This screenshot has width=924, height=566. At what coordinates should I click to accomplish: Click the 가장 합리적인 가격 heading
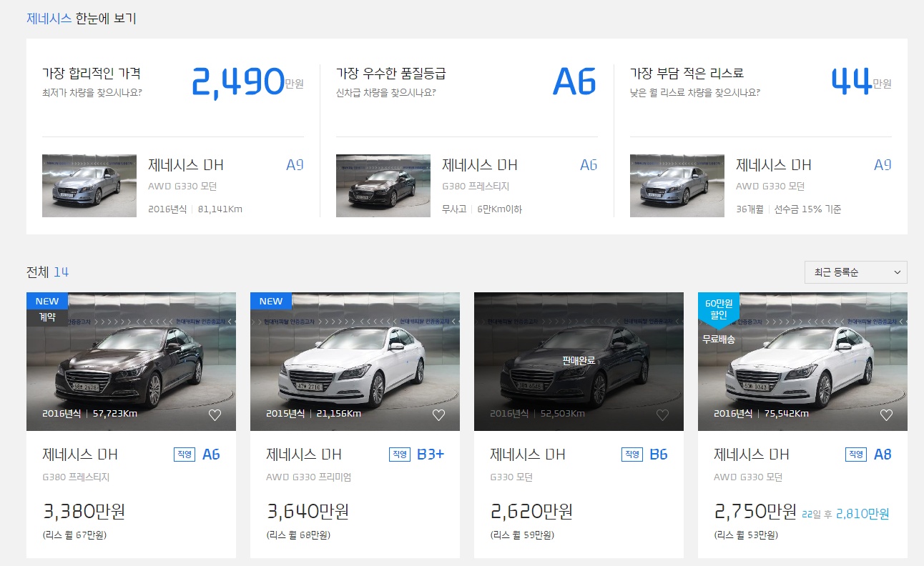point(92,74)
